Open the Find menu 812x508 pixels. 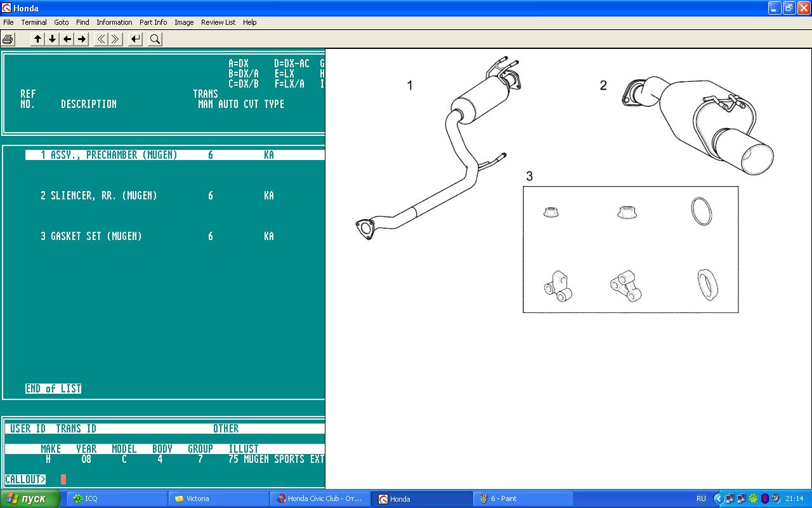pos(82,22)
